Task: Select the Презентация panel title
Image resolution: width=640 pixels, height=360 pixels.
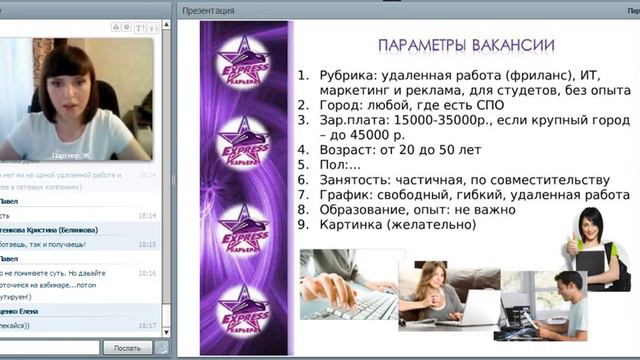Action: pyautogui.click(x=208, y=11)
